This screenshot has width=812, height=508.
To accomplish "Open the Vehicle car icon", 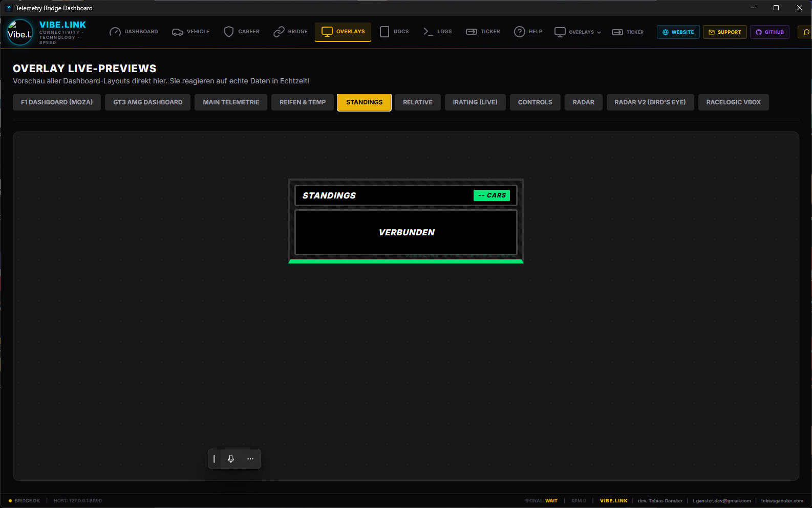I will pyautogui.click(x=178, y=32).
